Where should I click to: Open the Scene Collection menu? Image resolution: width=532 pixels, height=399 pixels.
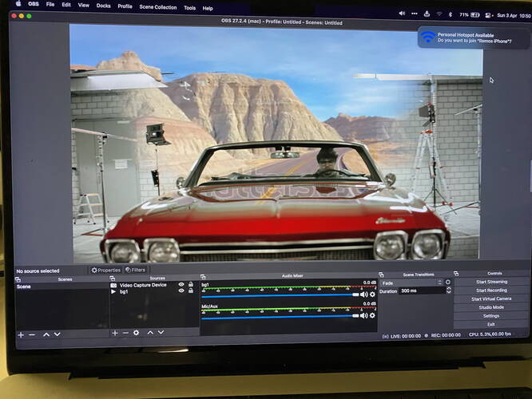[158, 7]
